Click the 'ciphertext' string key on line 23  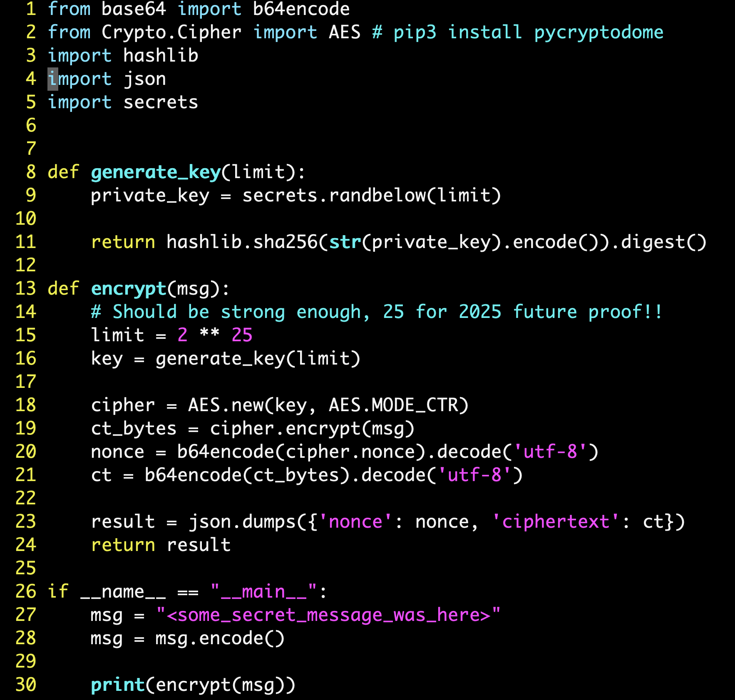(x=556, y=522)
